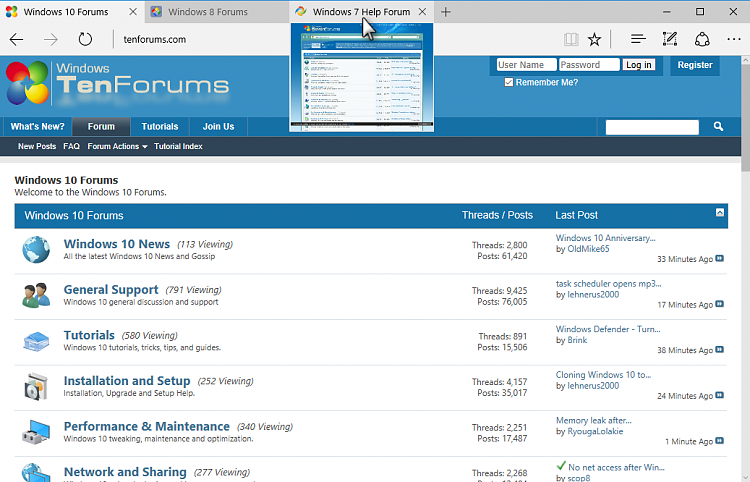The height and width of the screenshot is (482, 750).
Task: Click the forum search magnifier icon
Action: click(x=718, y=126)
